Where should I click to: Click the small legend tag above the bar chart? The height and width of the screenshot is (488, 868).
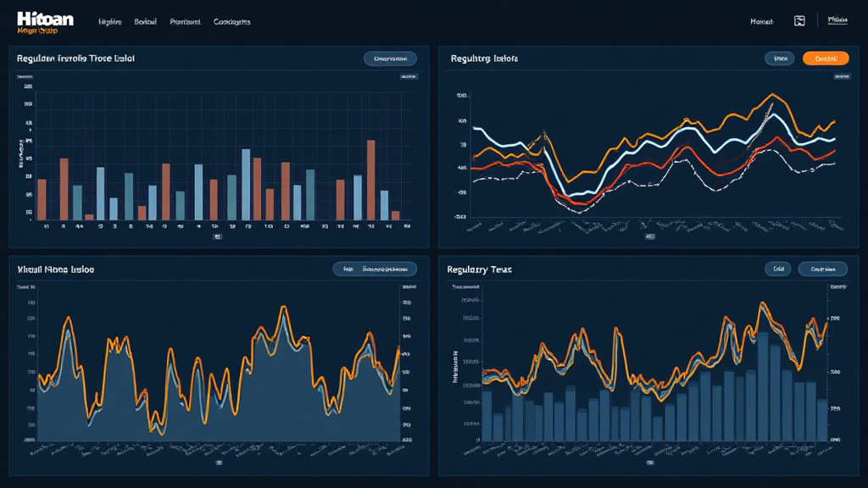coord(410,76)
